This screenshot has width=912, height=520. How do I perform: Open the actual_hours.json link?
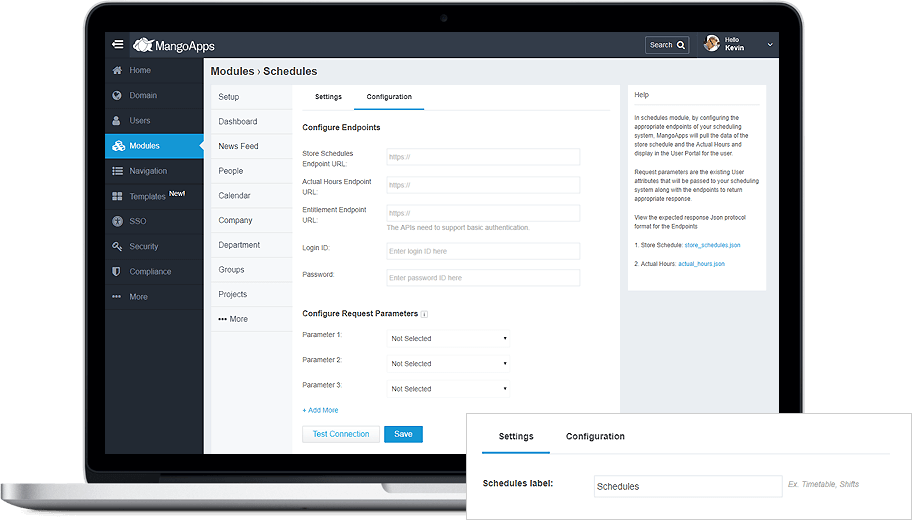701,264
